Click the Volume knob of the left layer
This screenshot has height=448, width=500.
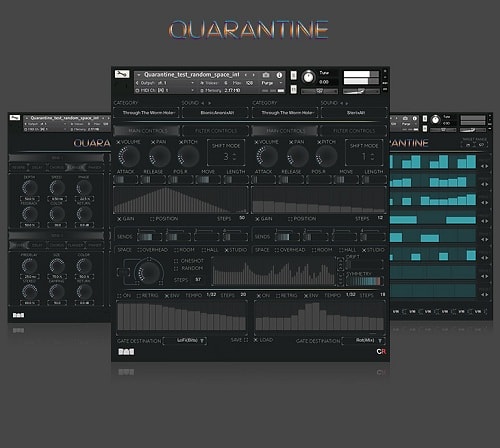129,156
